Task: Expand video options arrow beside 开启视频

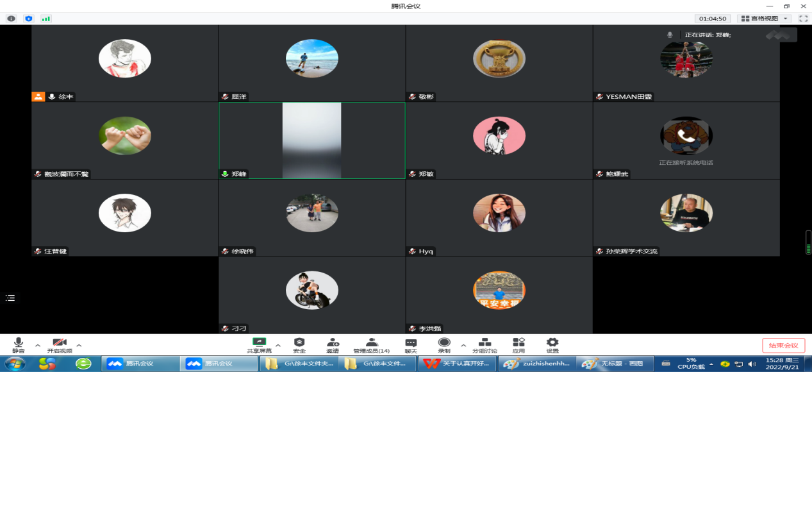Action: point(79,345)
